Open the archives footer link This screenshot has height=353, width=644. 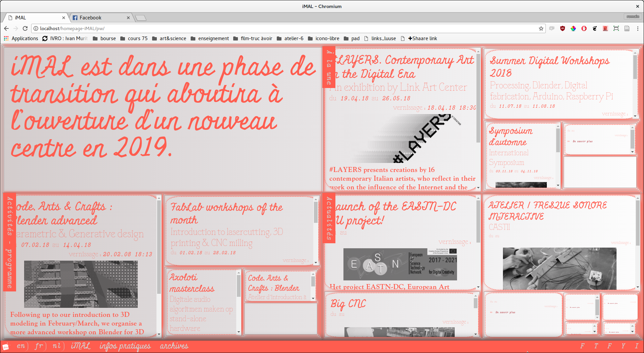pyautogui.click(x=174, y=346)
